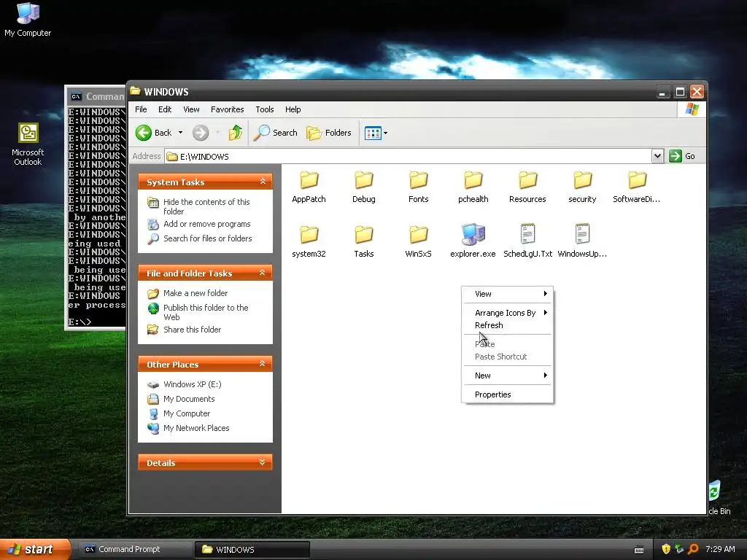Choose Properties from the context menu

(x=508, y=394)
